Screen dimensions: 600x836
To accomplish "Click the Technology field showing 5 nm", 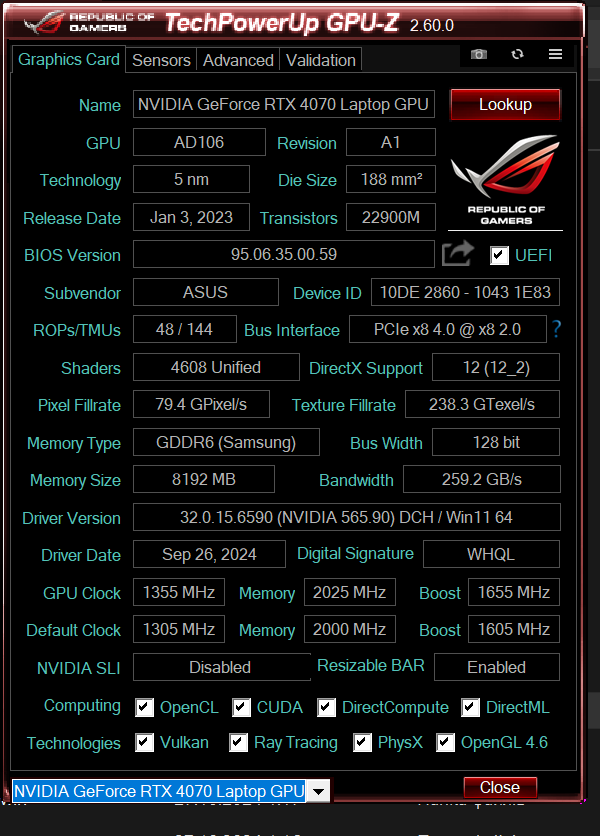I will tap(191, 179).
